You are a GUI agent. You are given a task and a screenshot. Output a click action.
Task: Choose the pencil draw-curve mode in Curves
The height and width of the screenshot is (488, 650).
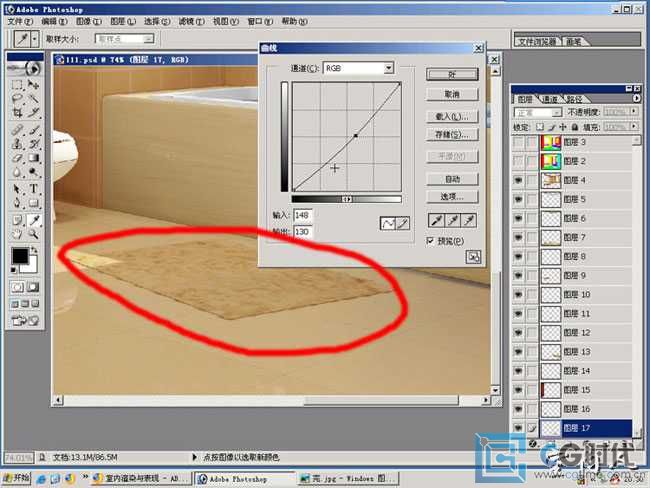coord(403,224)
